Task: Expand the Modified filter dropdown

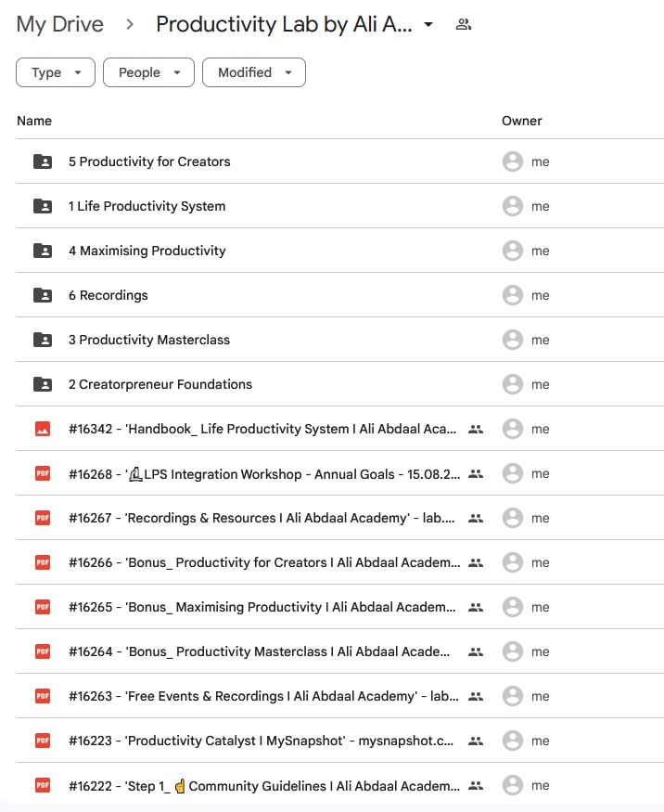Action: pos(254,72)
